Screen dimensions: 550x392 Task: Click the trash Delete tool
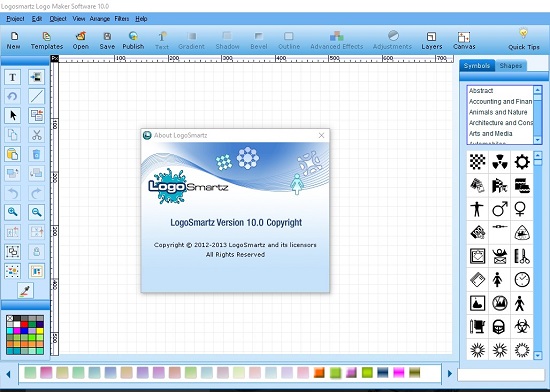pos(36,154)
